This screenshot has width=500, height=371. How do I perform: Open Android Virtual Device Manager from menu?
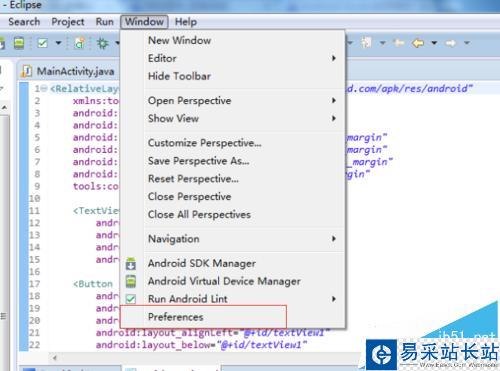[x=232, y=281]
